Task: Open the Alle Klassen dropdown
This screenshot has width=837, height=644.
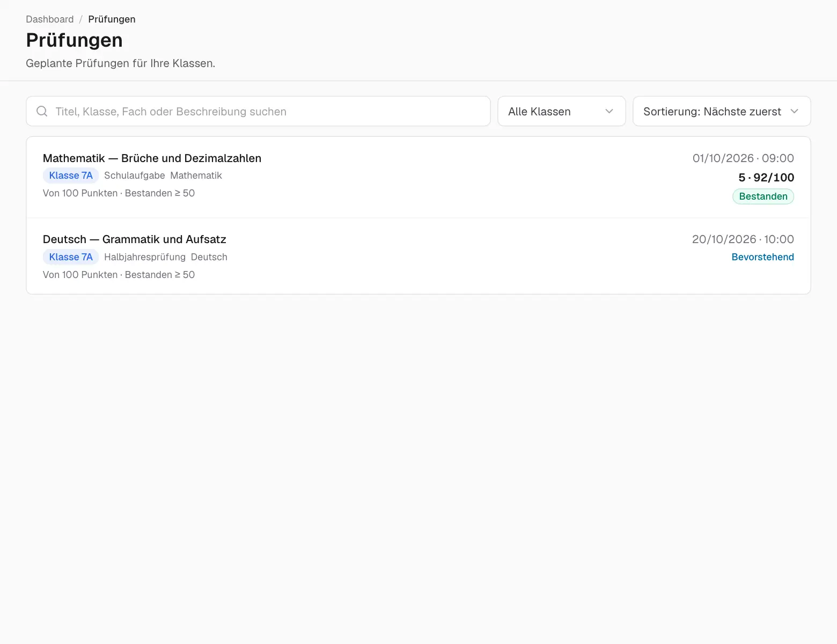Action: [561, 111]
